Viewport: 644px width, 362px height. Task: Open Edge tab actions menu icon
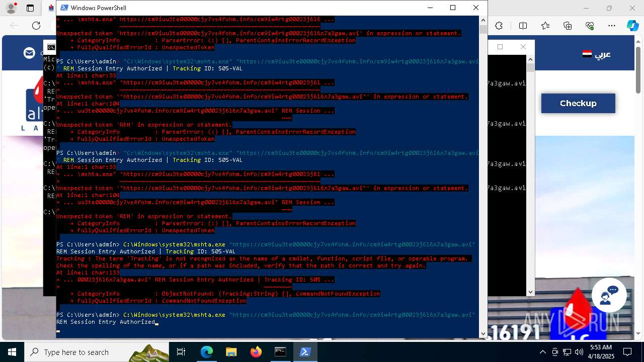[30, 8]
